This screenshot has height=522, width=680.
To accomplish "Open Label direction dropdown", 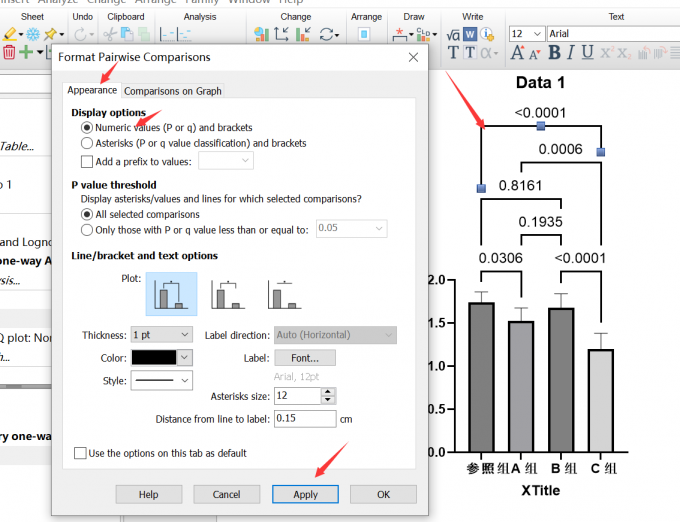I will coord(335,335).
